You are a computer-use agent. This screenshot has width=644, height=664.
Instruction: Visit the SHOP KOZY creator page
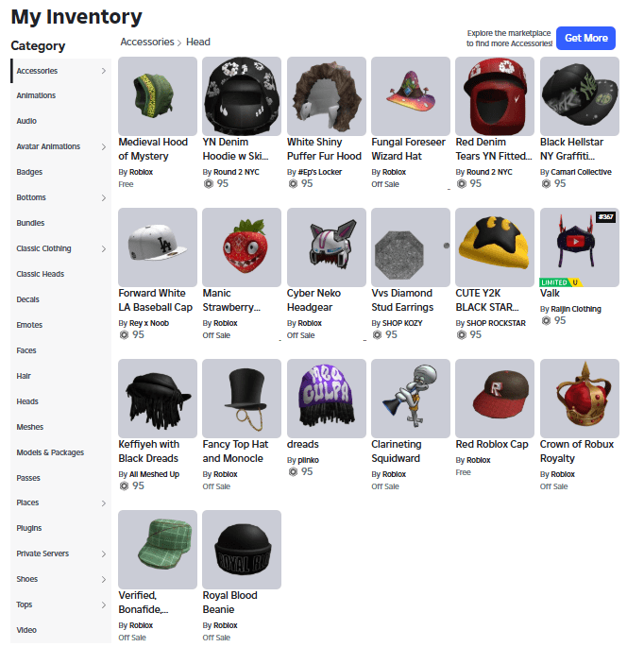(x=402, y=323)
